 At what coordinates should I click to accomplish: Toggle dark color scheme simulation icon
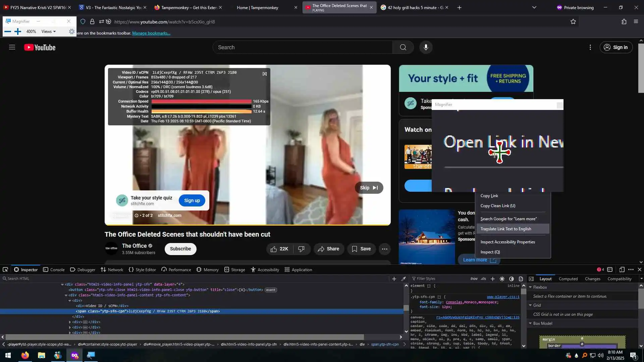[512, 279]
